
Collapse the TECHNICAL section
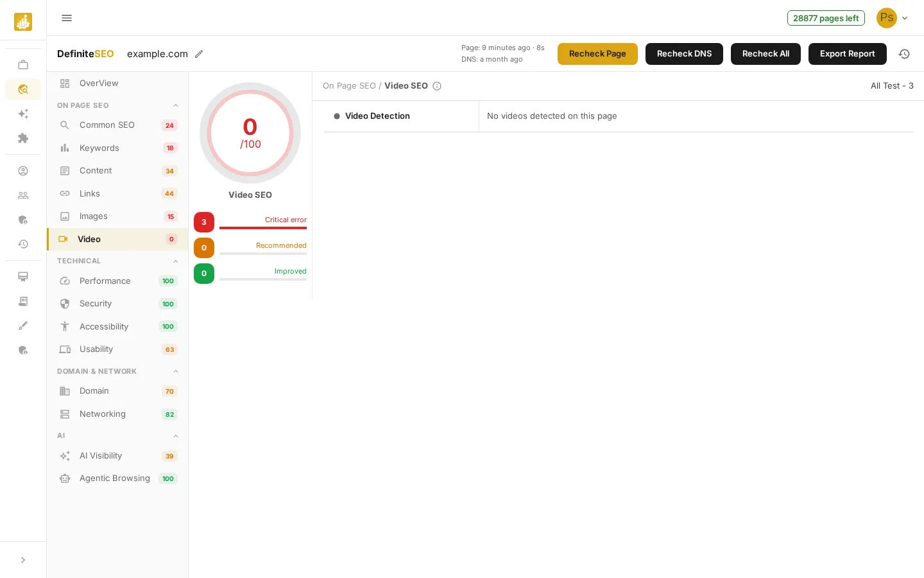[176, 261]
